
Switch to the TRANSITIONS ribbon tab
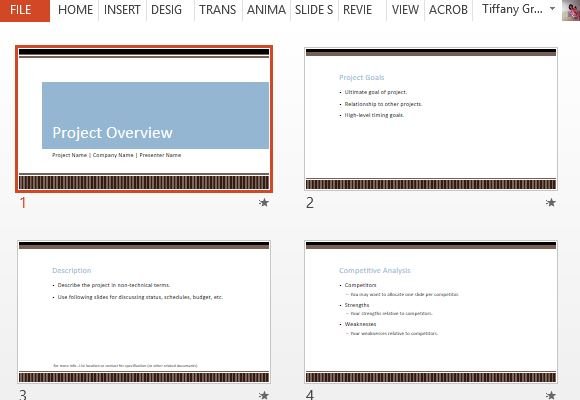[218, 10]
